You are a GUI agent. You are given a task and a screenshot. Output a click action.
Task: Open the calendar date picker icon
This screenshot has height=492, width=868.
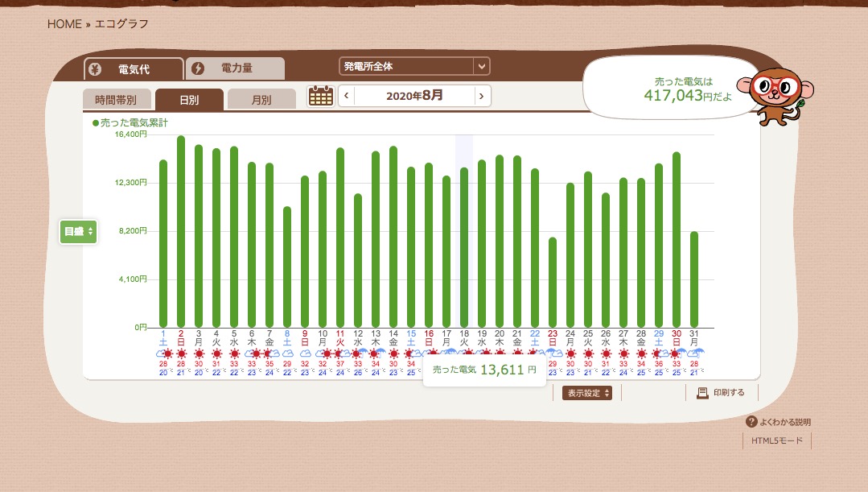click(x=321, y=96)
